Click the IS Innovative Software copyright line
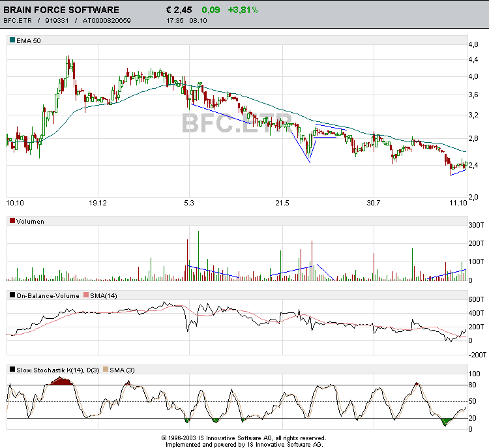This screenshot has width=489, height=448. point(244,438)
